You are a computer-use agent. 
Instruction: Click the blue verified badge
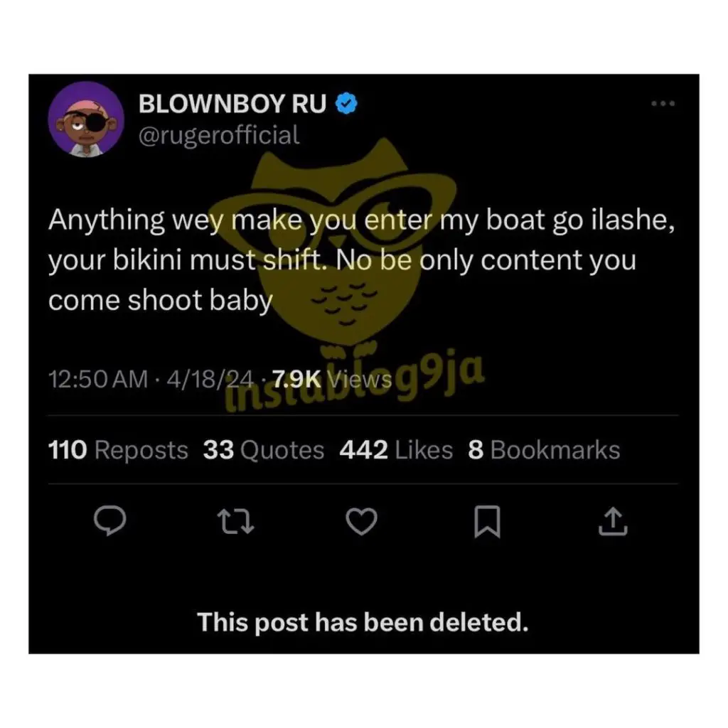click(x=346, y=104)
